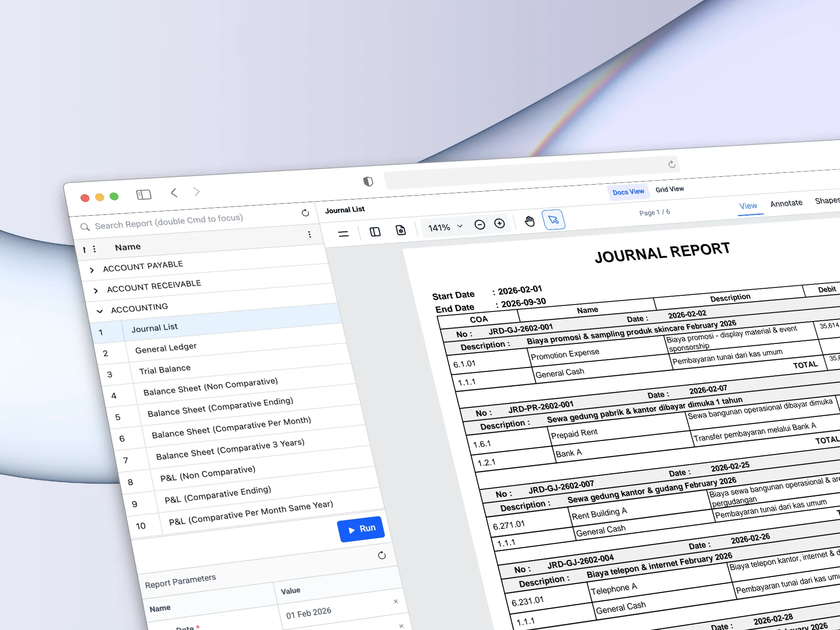Go forward with the right arrow
840x630 pixels.
pyautogui.click(x=197, y=192)
